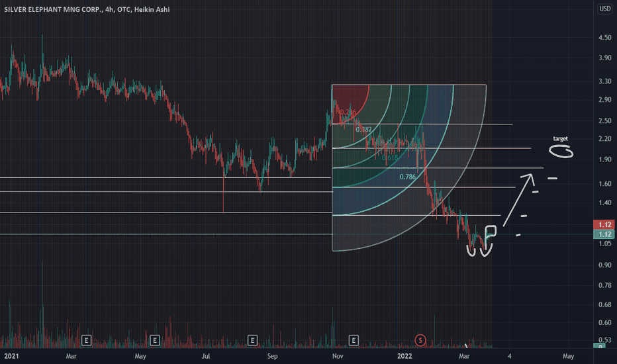Click the 0.53 price axis label
Viewport: 617px width, 364px height.
pyautogui.click(x=605, y=340)
